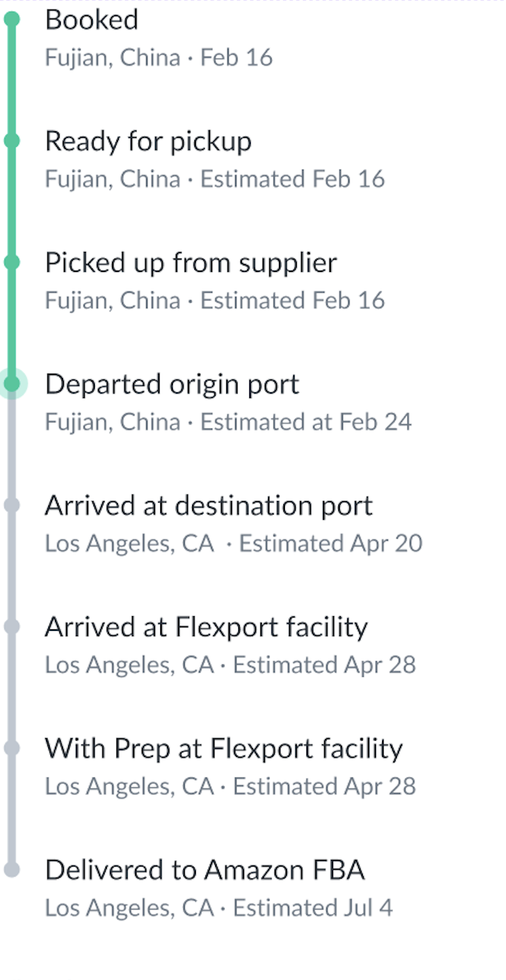Image resolution: width=506 pixels, height=980 pixels.
Task: Click the Delivered to Amazon FBA heading
Action: point(205,870)
